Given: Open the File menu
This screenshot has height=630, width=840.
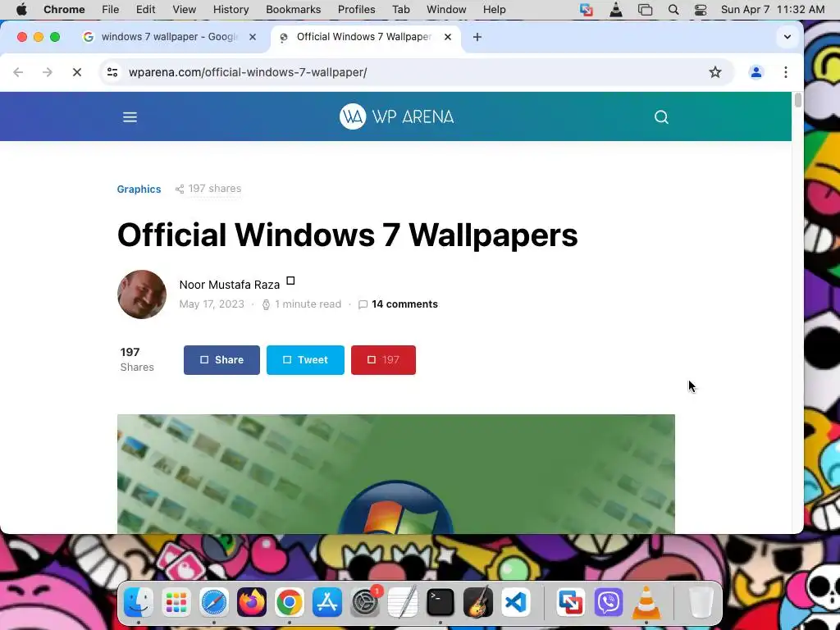Looking at the screenshot, I should [111, 10].
